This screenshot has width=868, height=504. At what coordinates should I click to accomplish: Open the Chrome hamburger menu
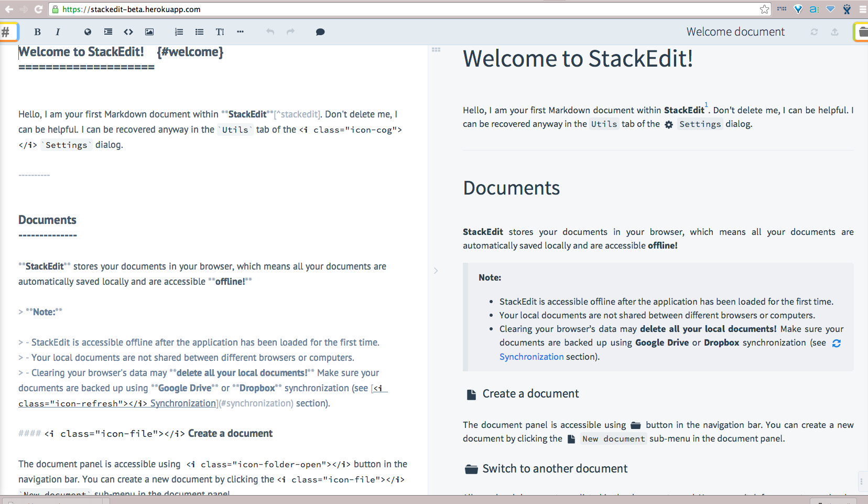click(863, 9)
